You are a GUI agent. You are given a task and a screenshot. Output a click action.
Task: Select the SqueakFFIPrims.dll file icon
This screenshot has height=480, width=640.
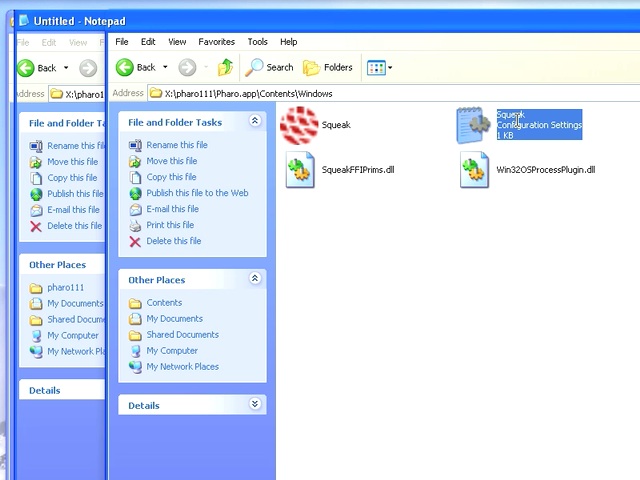(x=300, y=169)
